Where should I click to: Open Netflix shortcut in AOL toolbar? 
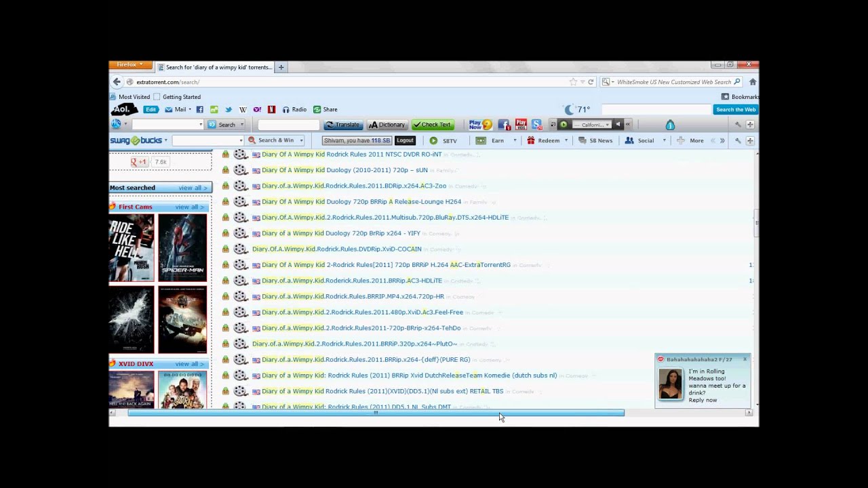pos(271,109)
